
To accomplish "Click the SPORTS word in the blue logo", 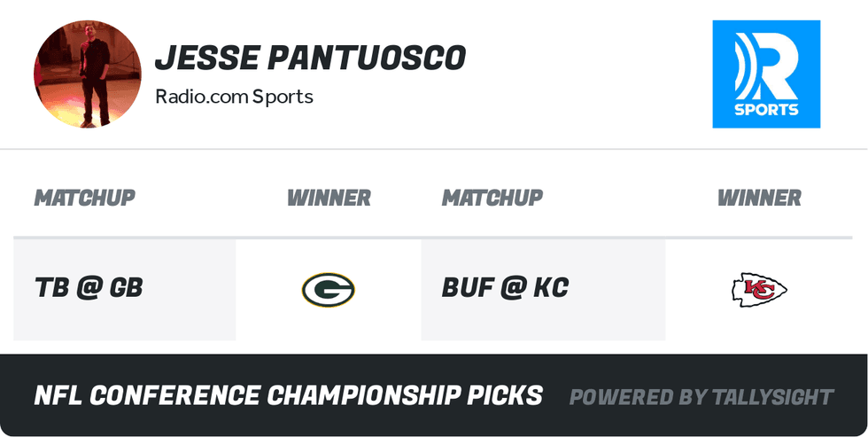I will pyautogui.click(x=766, y=110).
